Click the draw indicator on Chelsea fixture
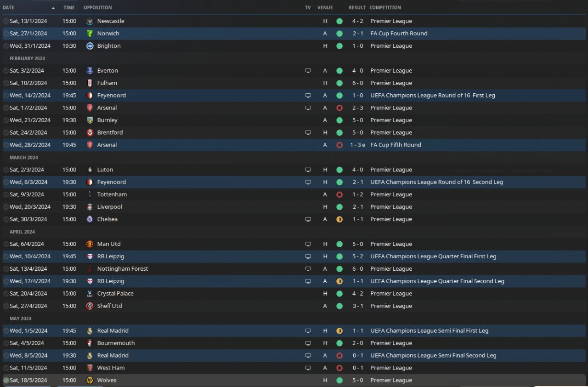This screenshot has height=387, width=588. click(x=339, y=219)
